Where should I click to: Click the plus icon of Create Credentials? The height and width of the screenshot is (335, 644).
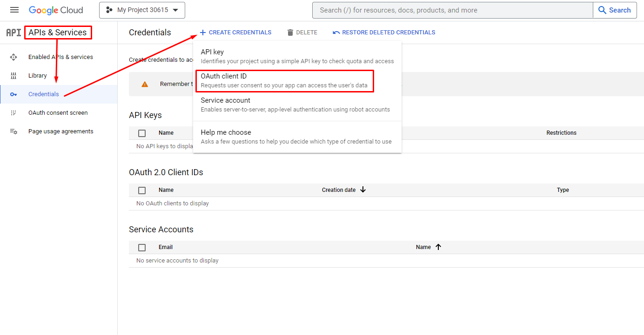(x=203, y=33)
